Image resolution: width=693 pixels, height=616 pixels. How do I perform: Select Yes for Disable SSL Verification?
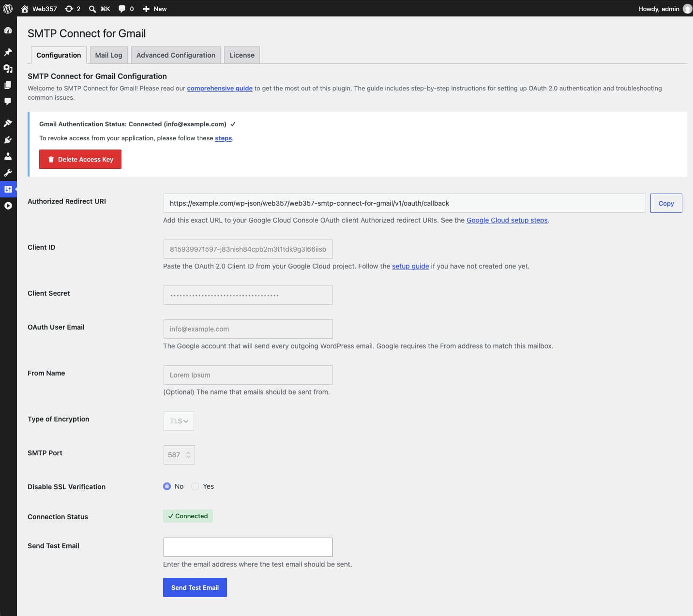[x=195, y=486]
